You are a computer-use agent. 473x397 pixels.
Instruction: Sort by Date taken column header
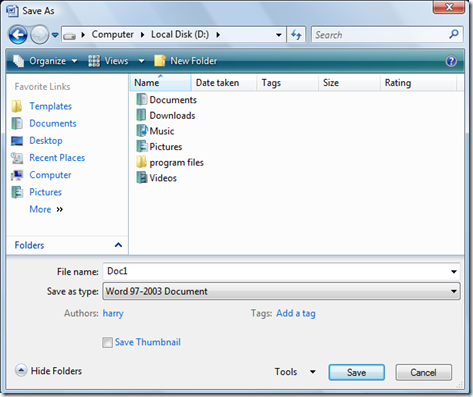(x=224, y=83)
